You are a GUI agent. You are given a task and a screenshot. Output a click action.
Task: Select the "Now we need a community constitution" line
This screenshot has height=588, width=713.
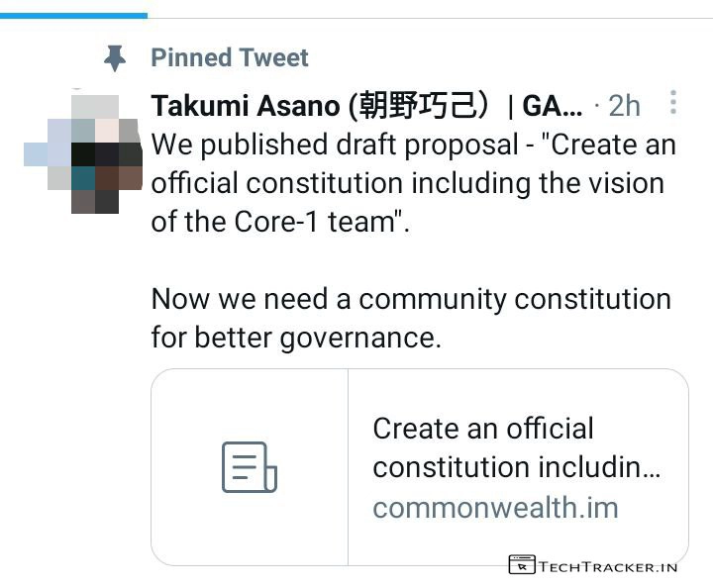(410, 299)
